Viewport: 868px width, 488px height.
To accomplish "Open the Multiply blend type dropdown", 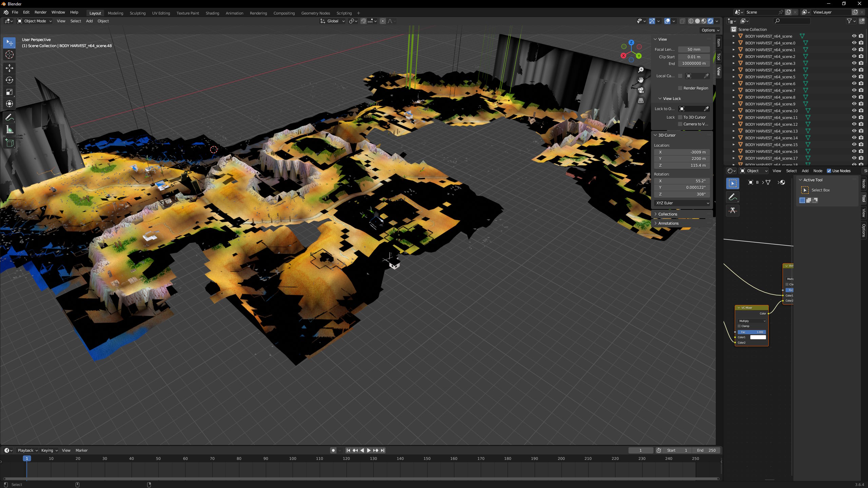I will click(752, 321).
